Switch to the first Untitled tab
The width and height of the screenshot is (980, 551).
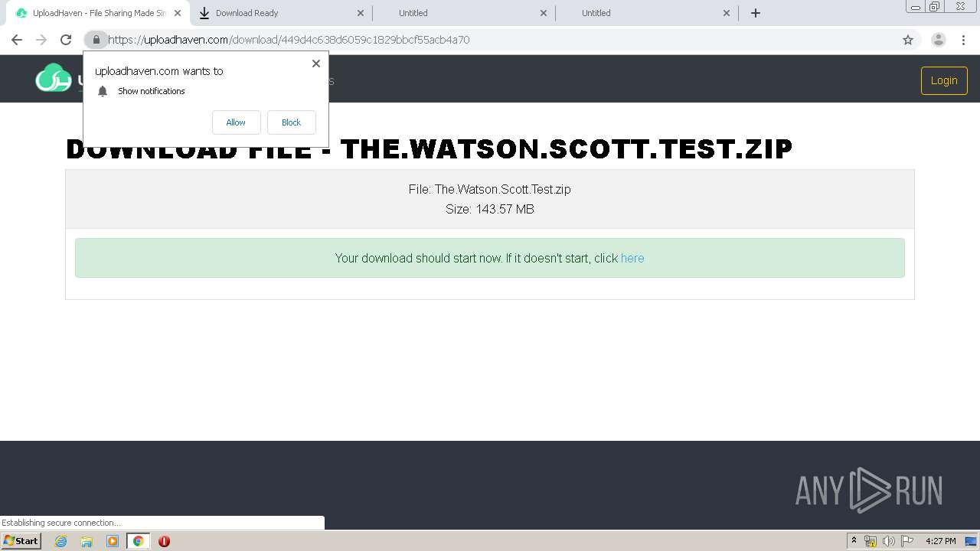[463, 13]
